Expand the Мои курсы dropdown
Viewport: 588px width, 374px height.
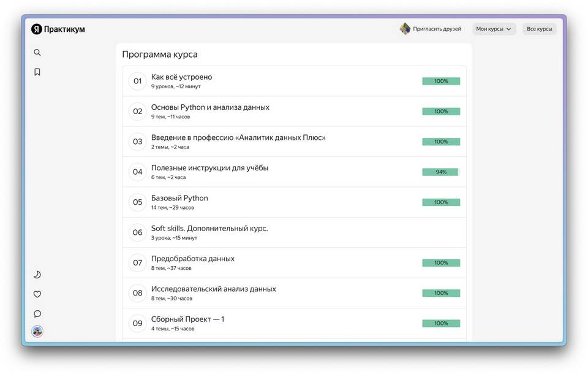[494, 29]
